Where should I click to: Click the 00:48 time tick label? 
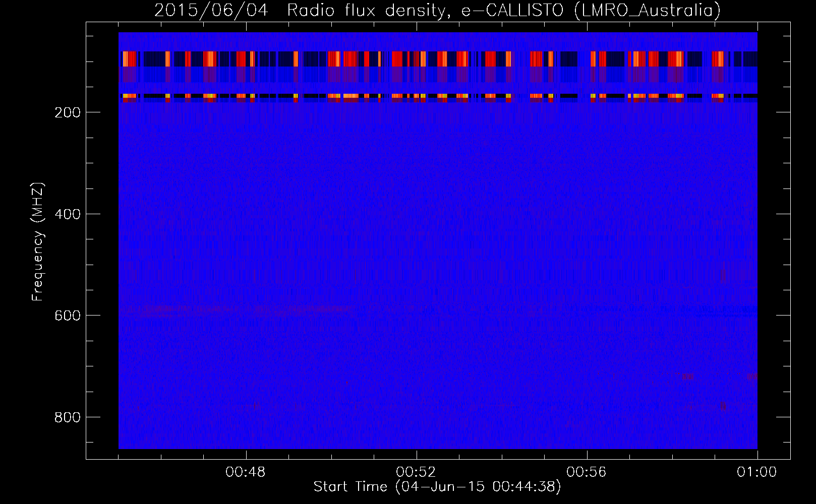point(246,472)
